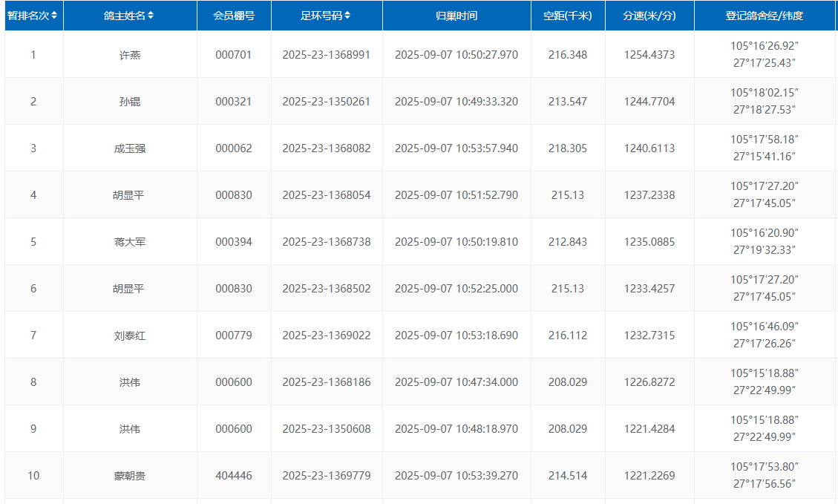This screenshot has width=838, height=504.
Task: Select member loft number 404446
Action: (234, 476)
